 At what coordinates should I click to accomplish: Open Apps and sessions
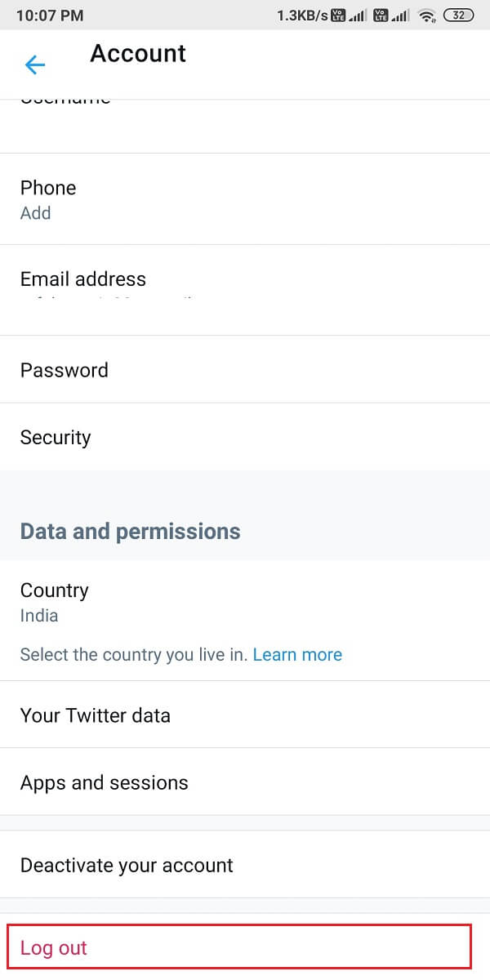click(x=105, y=782)
